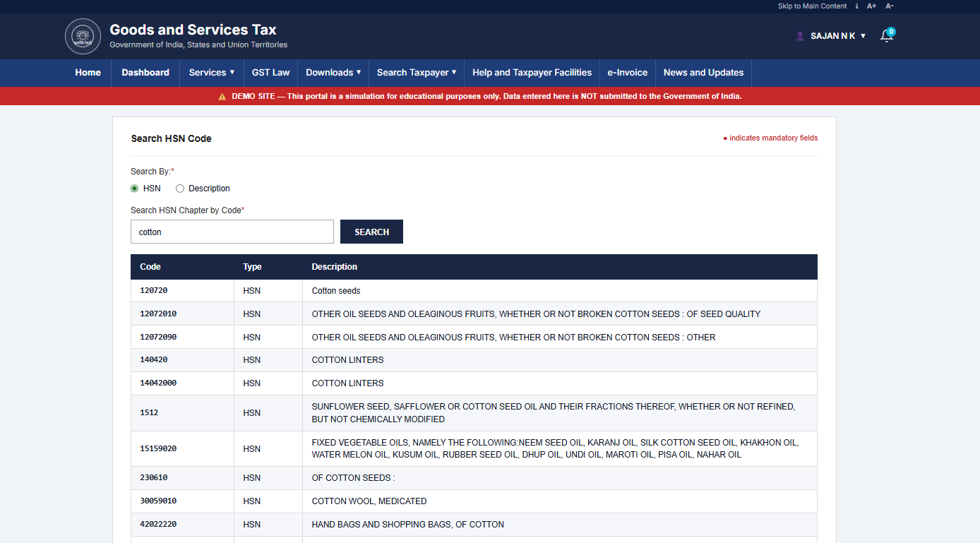Open Help and Taxpayer Facilities menu

point(532,73)
